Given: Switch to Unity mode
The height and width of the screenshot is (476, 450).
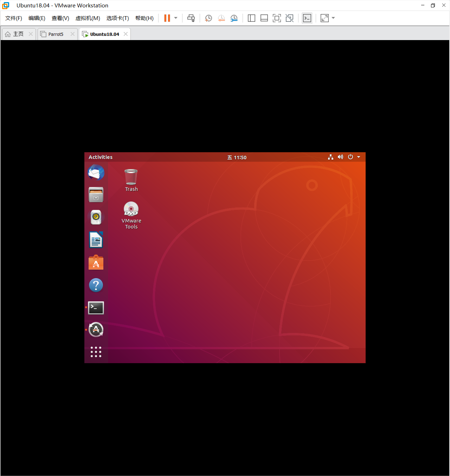Looking at the screenshot, I should pos(289,18).
